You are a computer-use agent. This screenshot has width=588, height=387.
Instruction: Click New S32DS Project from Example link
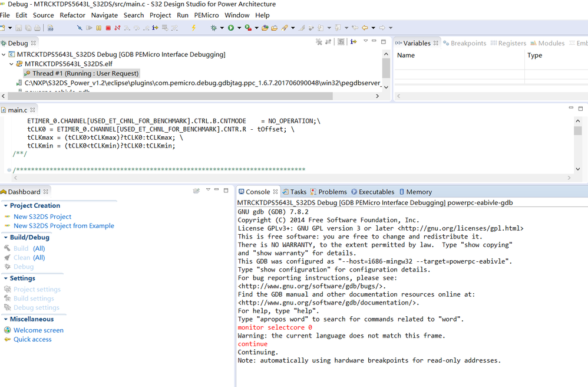pos(64,226)
